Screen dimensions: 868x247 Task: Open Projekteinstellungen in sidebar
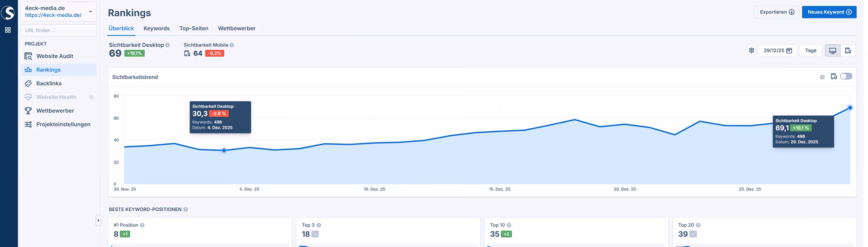coord(63,124)
